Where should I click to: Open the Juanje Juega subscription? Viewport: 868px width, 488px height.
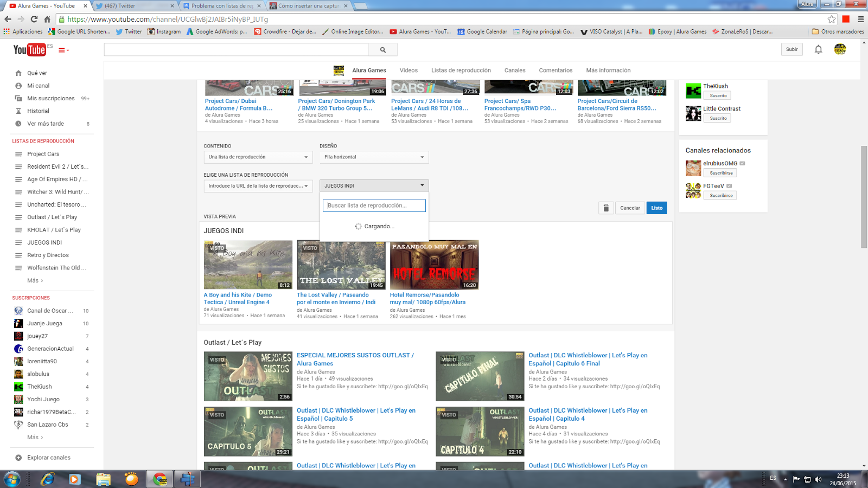(x=44, y=324)
